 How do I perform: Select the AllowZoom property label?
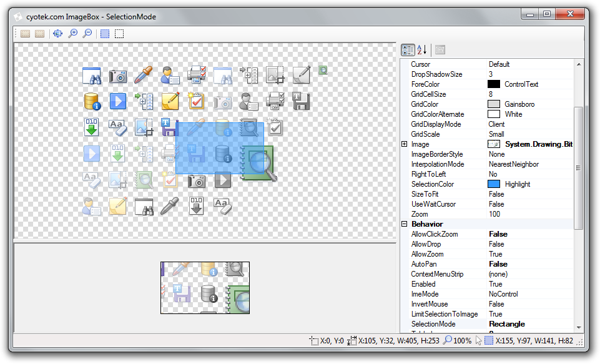pyautogui.click(x=427, y=254)
